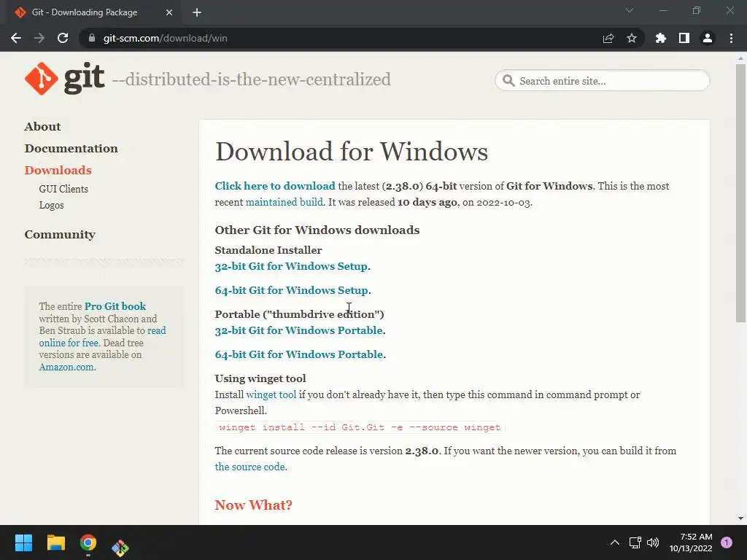The height and width of the screenshot is (560, 747).
Task: Open Chrome's three-dot menu
Action: point(731,38)
